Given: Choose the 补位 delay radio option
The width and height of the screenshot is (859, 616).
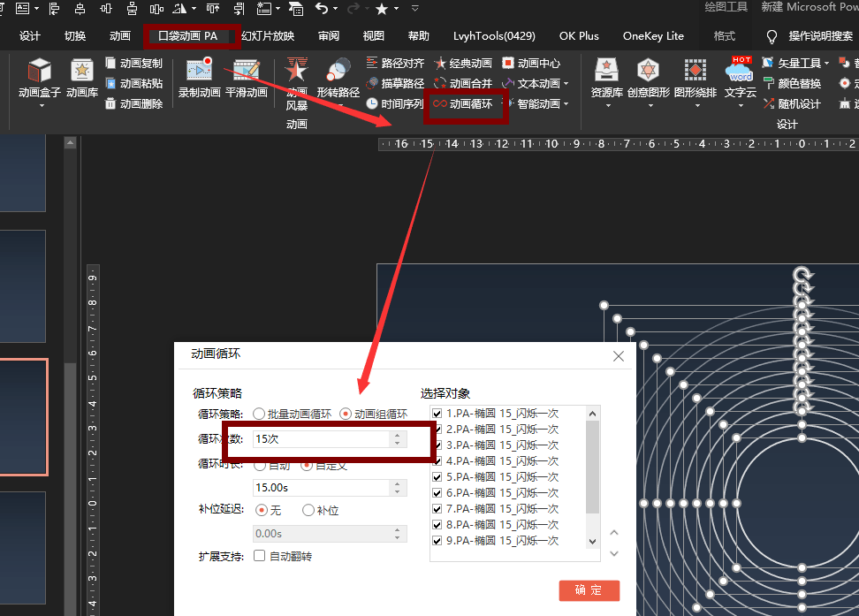Looking at the screenshot, I should (x=308, y=510).
